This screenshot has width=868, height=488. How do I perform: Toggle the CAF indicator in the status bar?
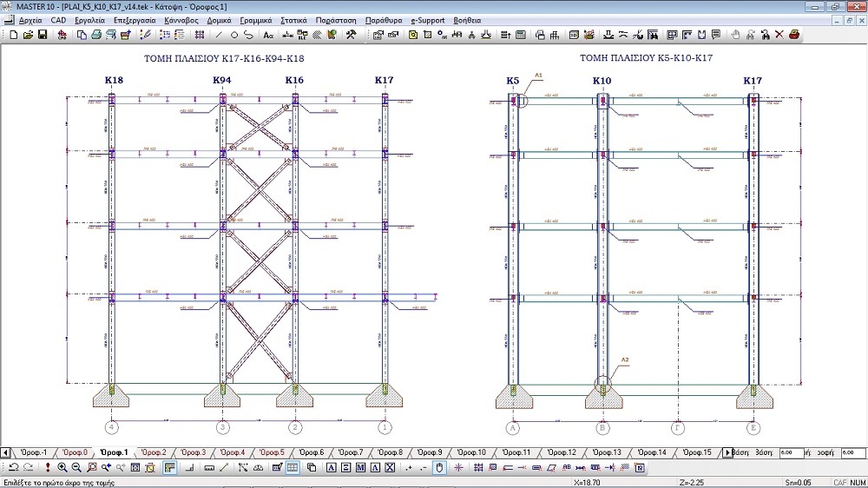[839, 483]
